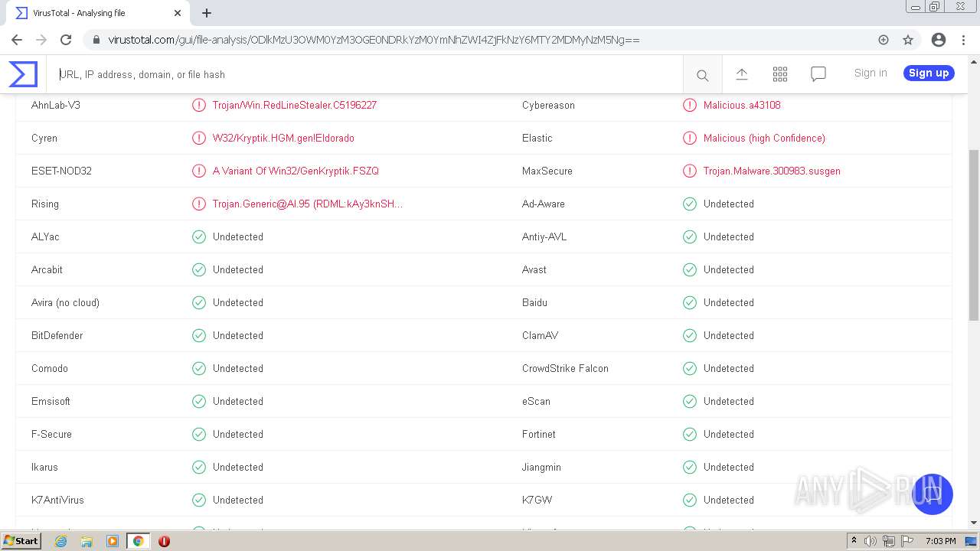
Task: Click the red stop-sign taskbar icon
Action: [164, 540]
